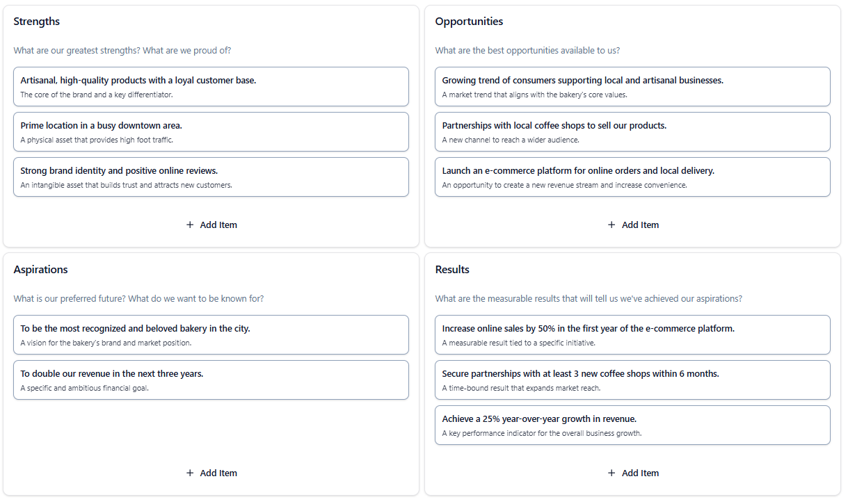This screenshot has width=848, height=504.
Task: Open the 'Partnerships with local coffee shops' item
Action: click(x=632, y=131)
